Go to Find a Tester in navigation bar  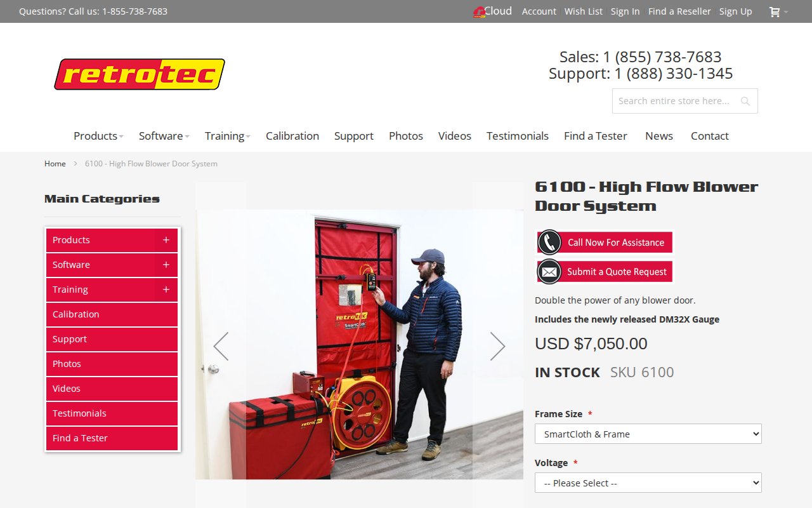596,136
